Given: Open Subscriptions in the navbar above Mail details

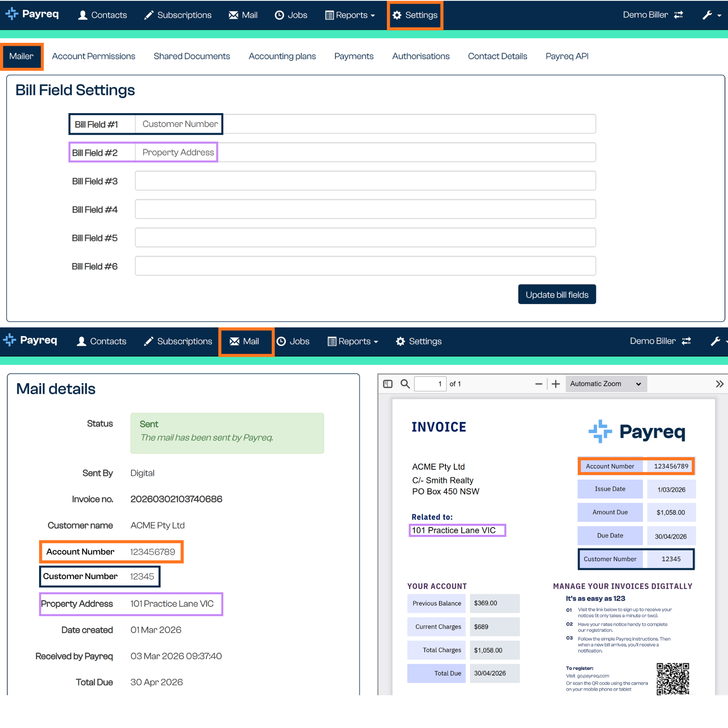Looking at the screenshot, I should coord(178,342).
